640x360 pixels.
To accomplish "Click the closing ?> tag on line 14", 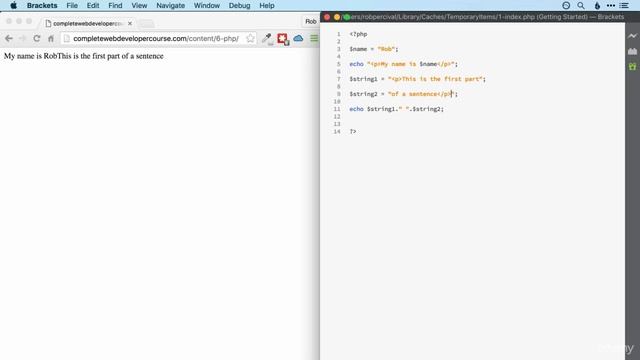I will tap(353, 131).
